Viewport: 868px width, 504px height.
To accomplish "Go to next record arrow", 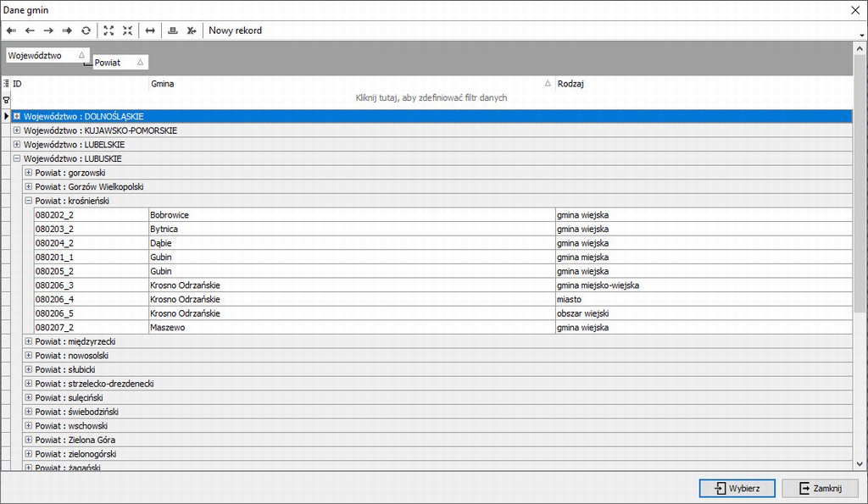I will (48, 30).
